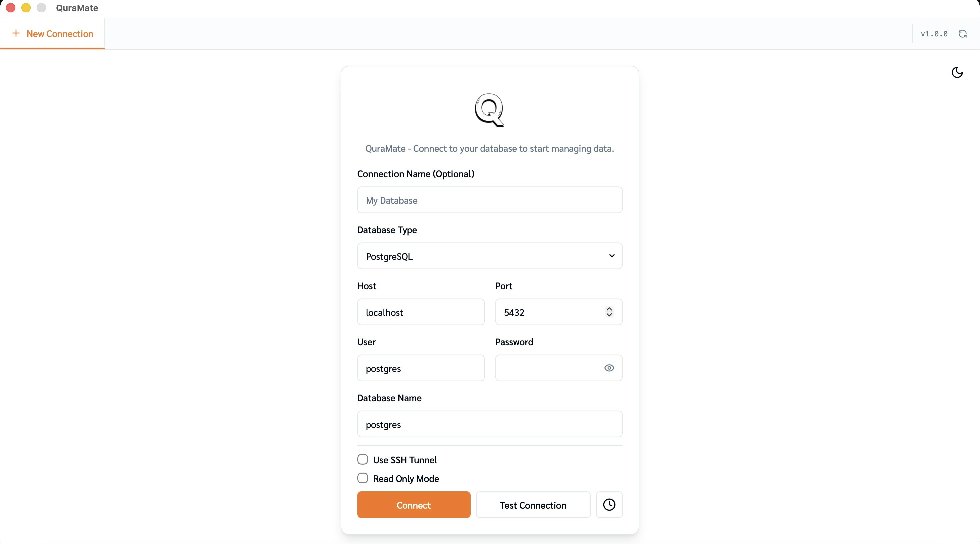Click the v1.0.0 version label
The width and height of the screenshot is (980, 544).
coord(934,34)
